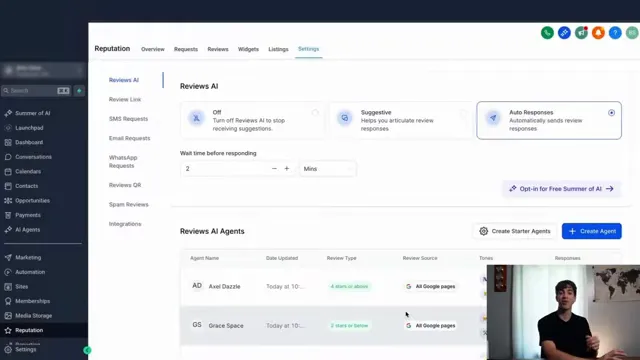Image resolution: width=640 pixels, height=360 pixels.
Task: Collapse sidebar with green arrow toggle
Action: 87,350
